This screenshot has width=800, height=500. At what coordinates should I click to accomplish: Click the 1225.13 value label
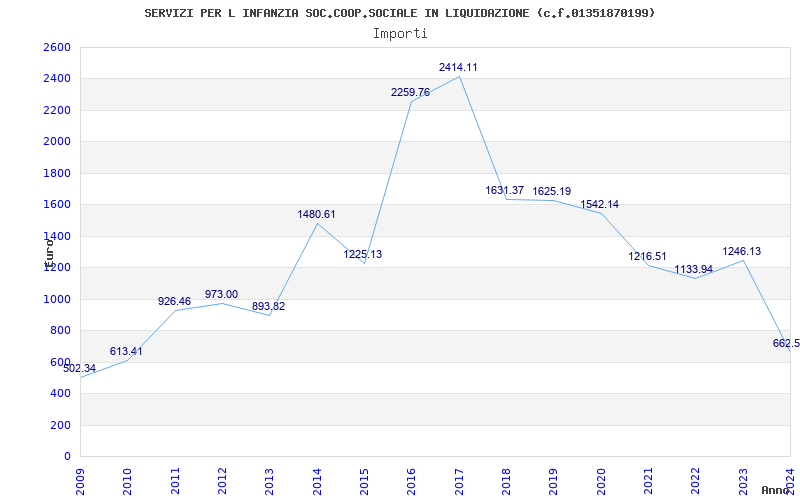362,254
